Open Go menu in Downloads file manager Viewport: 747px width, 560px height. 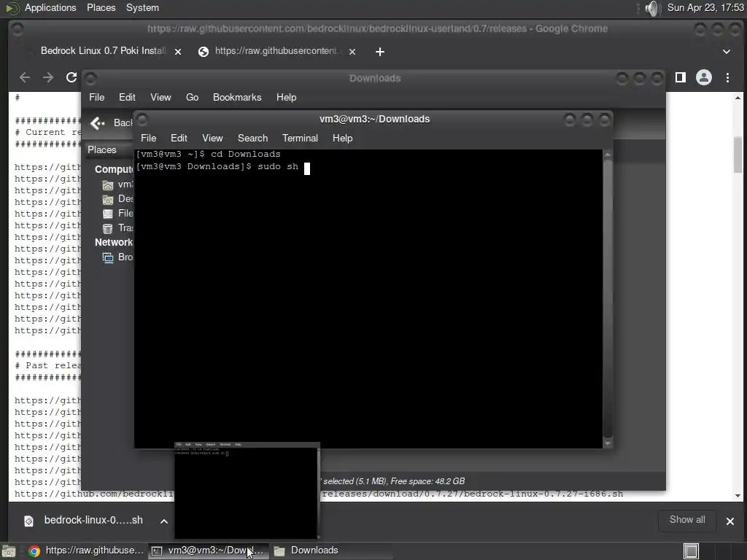(192, 97)
